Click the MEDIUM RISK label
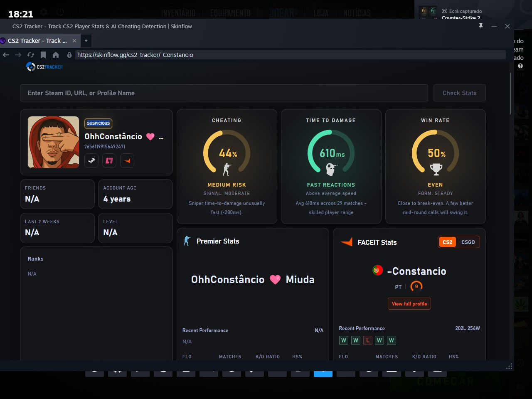 pyautogui.click(x=227, y=185)
